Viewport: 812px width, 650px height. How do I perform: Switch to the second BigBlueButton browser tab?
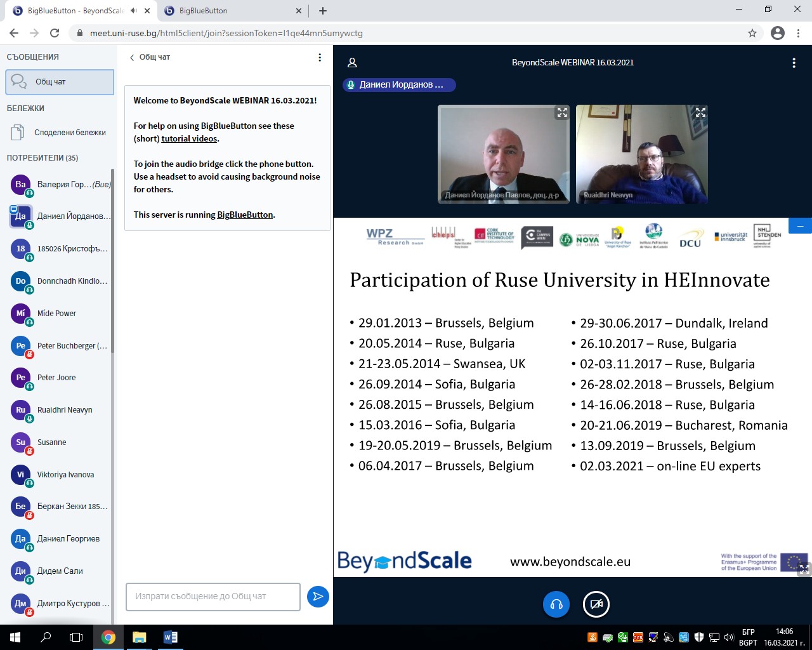(x=232, y=11)
